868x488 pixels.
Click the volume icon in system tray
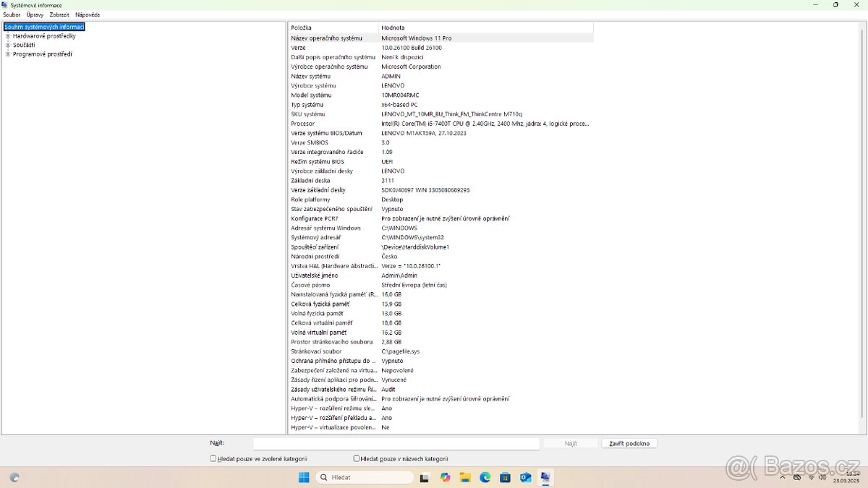point(822,477)
